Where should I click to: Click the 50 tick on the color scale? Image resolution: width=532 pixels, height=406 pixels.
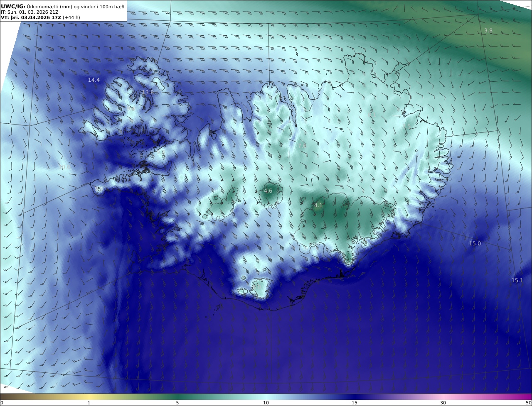[528, 403]
